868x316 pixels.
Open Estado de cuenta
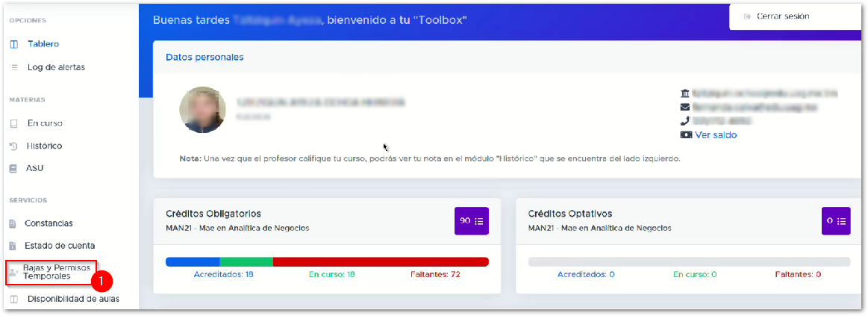[x=60, y=246]
